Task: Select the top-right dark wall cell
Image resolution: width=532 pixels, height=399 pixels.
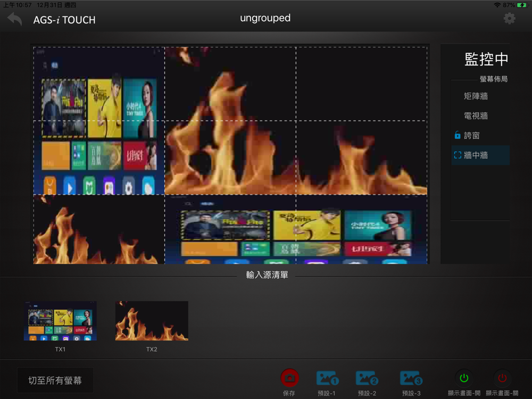Action: pos(361,84)
